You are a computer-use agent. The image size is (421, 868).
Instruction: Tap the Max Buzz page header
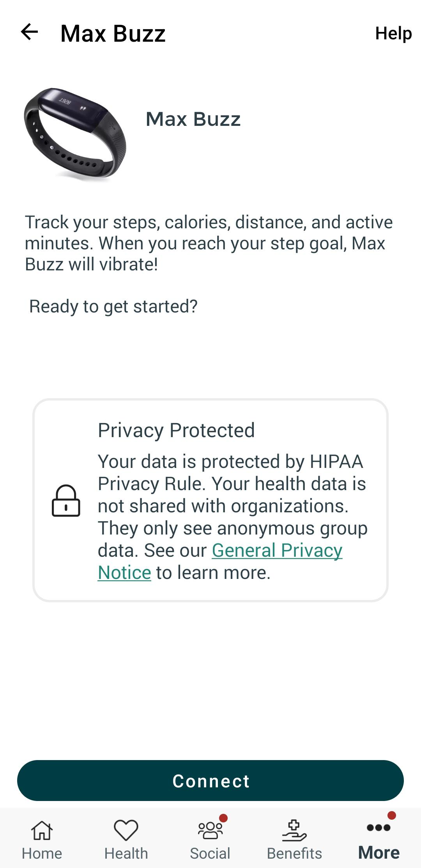[x=113, y=34]
